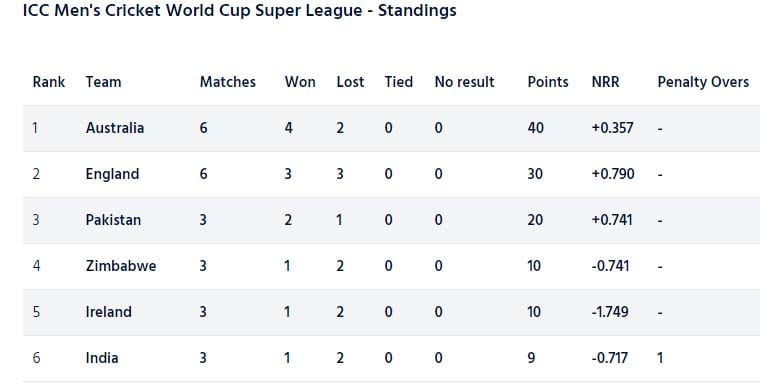Click the Penalty Overs column header
Image resolution: width=760 pixels, height=383 pixels.
[x=703, y=82]
